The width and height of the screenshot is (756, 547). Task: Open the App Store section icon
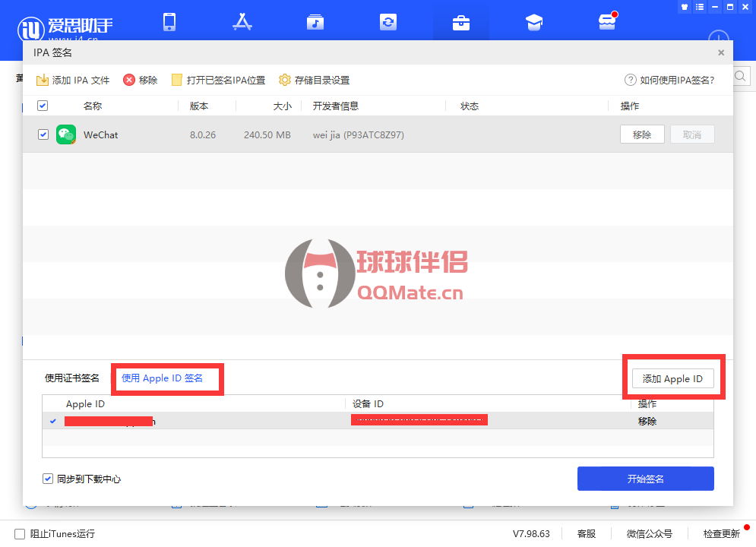pos(242,22)
